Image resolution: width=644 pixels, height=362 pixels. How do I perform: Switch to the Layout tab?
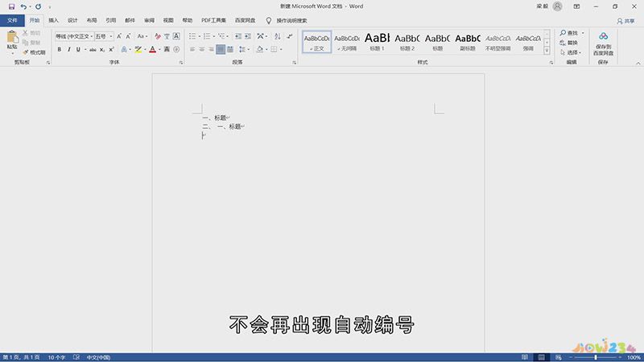click(92, 21)
